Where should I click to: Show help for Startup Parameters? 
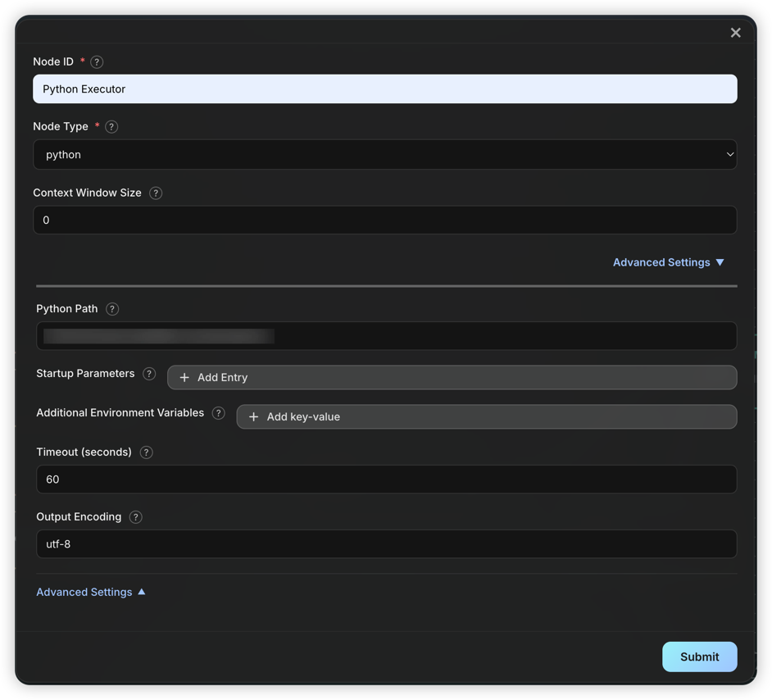[149, 374]
